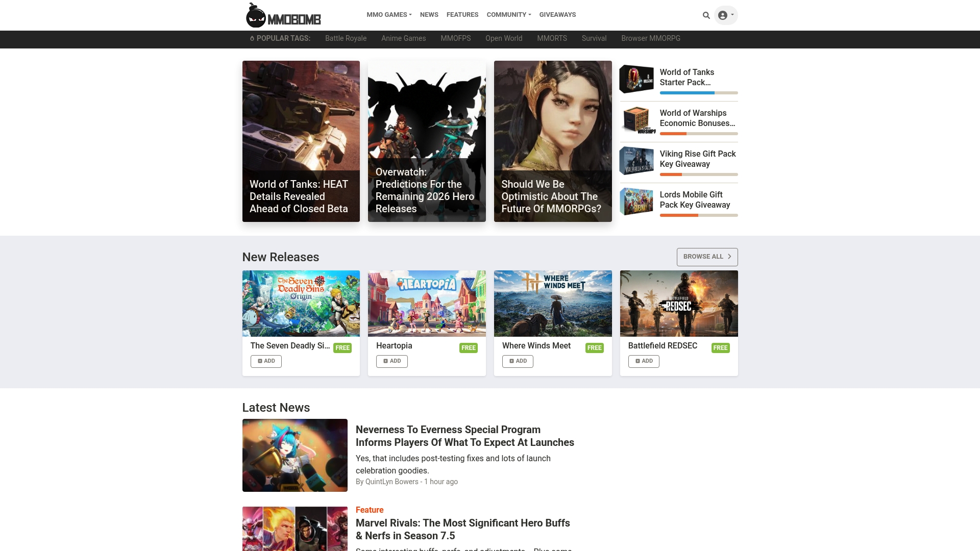The image size is (980, 551).
Task: Click the MMOBomb logo
Action: click(x=283, y=15)
